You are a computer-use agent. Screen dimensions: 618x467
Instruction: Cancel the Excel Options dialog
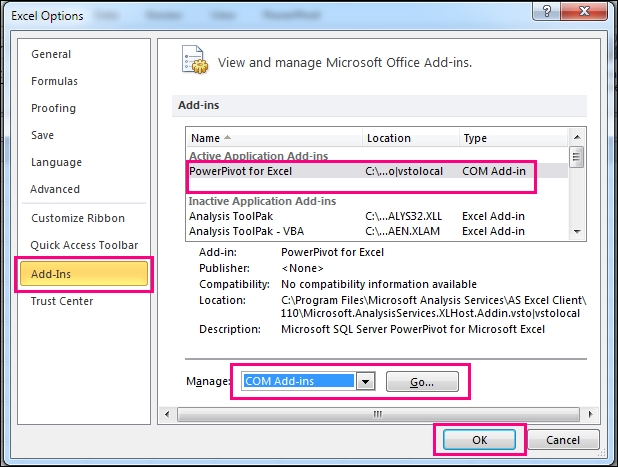coord(562,440)
